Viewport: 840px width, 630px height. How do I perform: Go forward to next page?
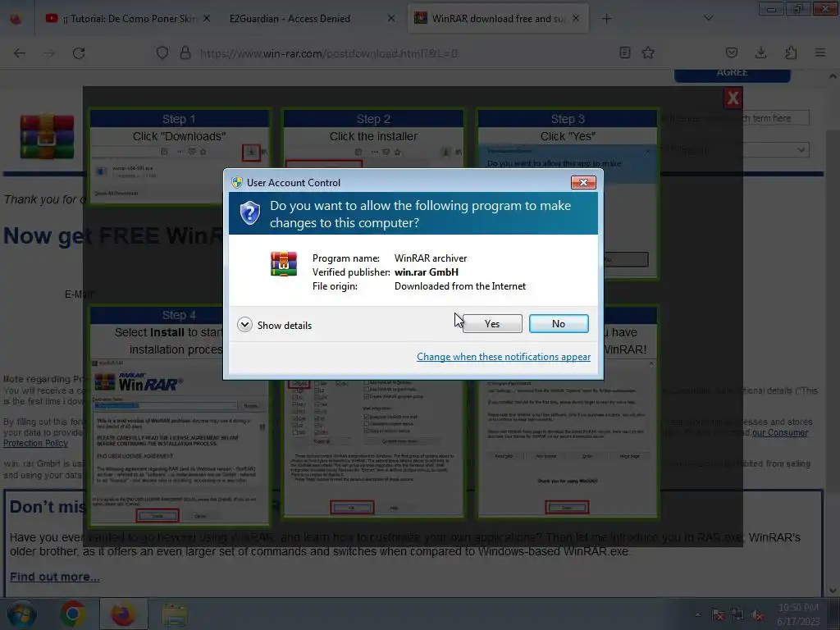pos(49,53)
